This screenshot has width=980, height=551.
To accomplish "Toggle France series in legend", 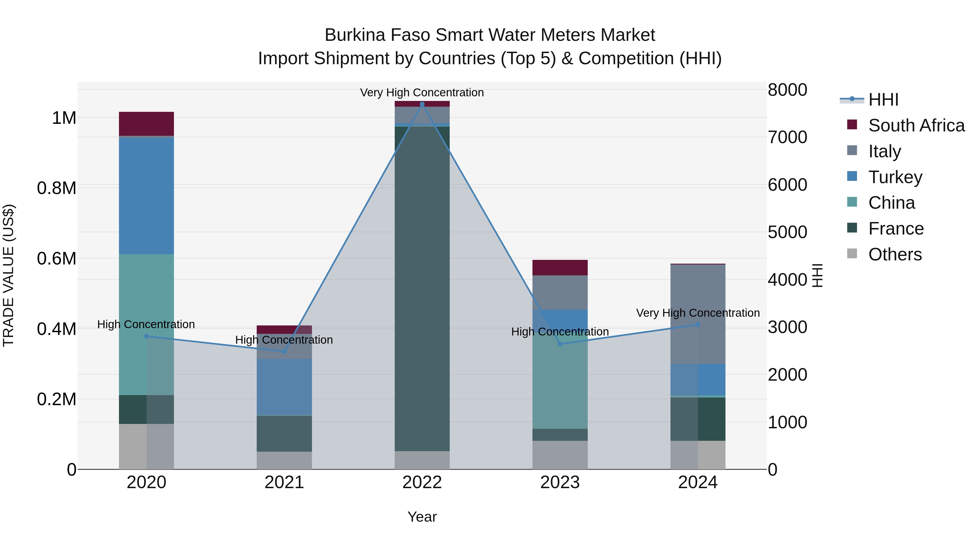I will (x=886, y=229).
